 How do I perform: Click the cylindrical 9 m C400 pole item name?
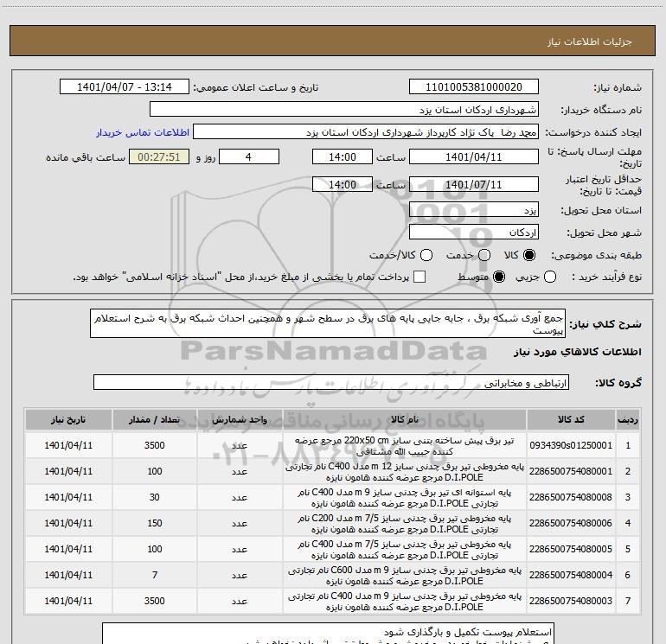click(405, 498)
